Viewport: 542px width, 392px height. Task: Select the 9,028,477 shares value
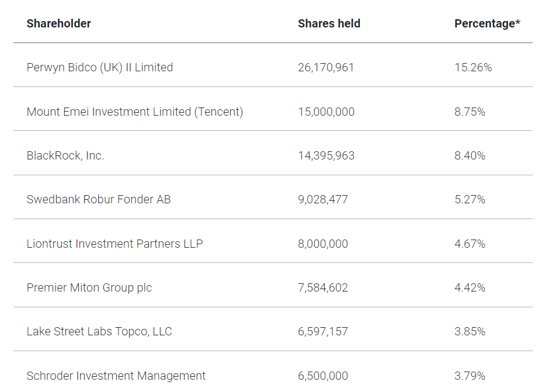pyautogui.click(x=323, y=200)
